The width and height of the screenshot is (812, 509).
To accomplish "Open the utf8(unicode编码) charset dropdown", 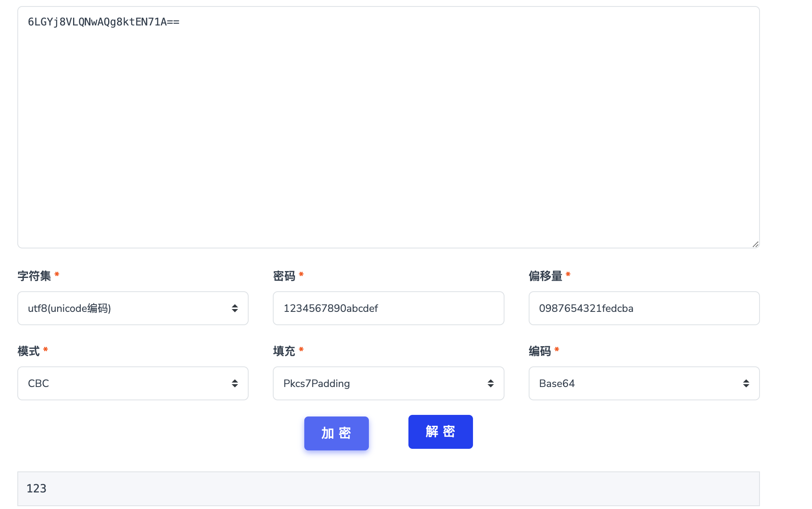I will 133,308.
